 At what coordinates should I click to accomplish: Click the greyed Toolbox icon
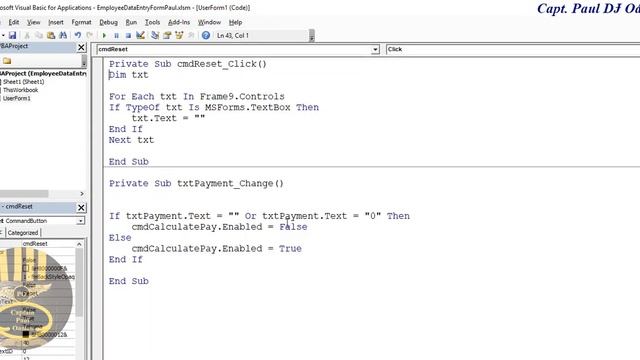click(x=191, y=36)
